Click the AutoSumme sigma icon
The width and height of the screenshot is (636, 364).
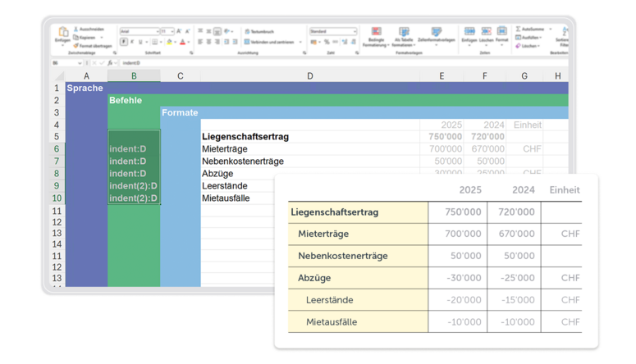(x=519, y=29)
